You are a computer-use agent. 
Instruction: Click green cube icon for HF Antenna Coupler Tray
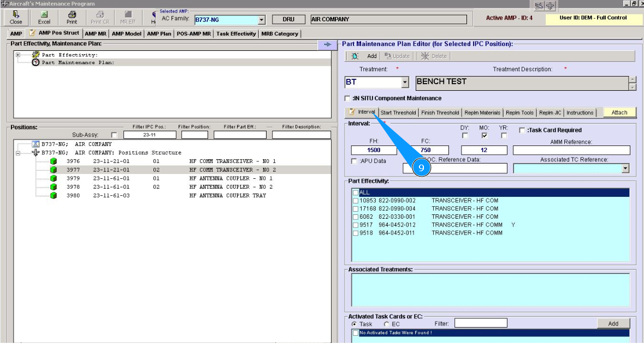pos(54,195)
